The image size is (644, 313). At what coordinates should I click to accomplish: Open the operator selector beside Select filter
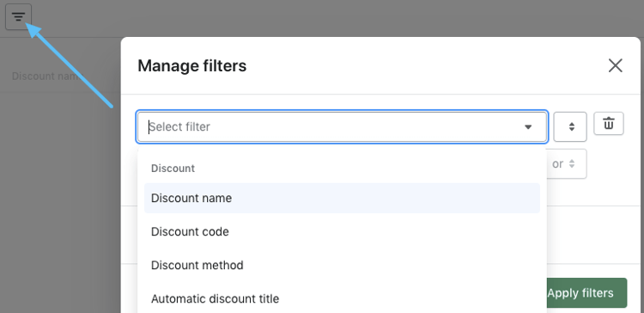[570, 126]
